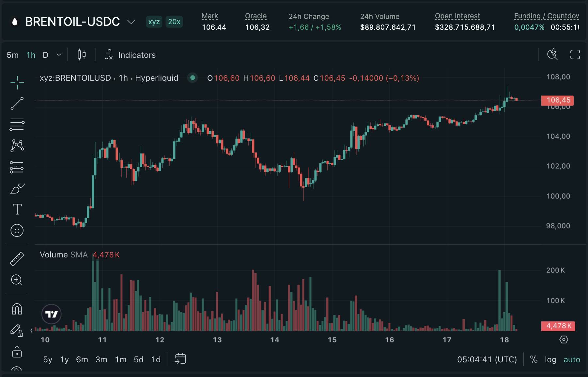
Task: Toggle log scale mode
Action: coord(550,359)
